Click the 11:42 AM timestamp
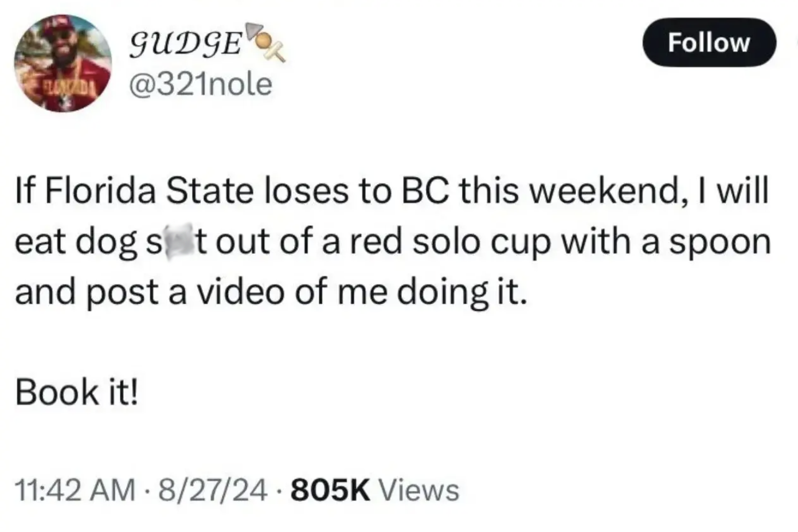The width and height of the screenshot is (798, 532). point(75,490)
